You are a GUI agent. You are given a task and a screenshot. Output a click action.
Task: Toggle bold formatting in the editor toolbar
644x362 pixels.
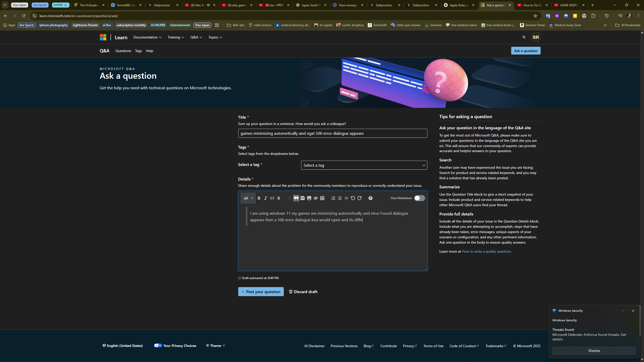259,198
